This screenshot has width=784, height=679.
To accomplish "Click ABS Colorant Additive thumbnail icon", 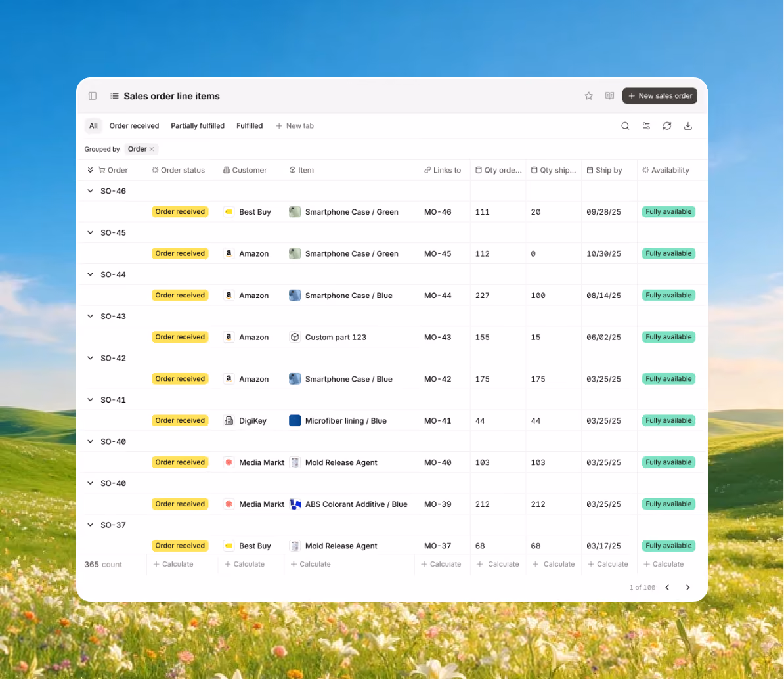I will [x=295, y=504].
